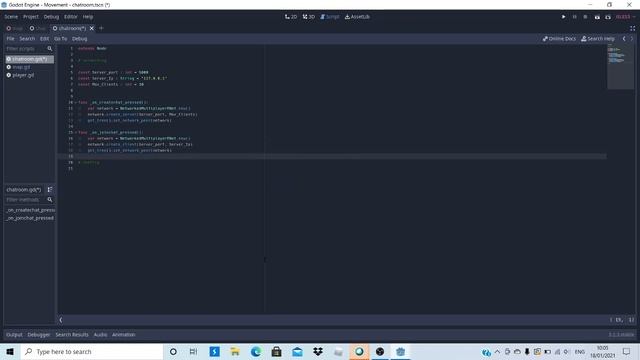Viewport: 640px width, 360px height.
Task: Launch Microsoft Edge from taskbar
Action: pyautogui.click(x=256, y=351)
